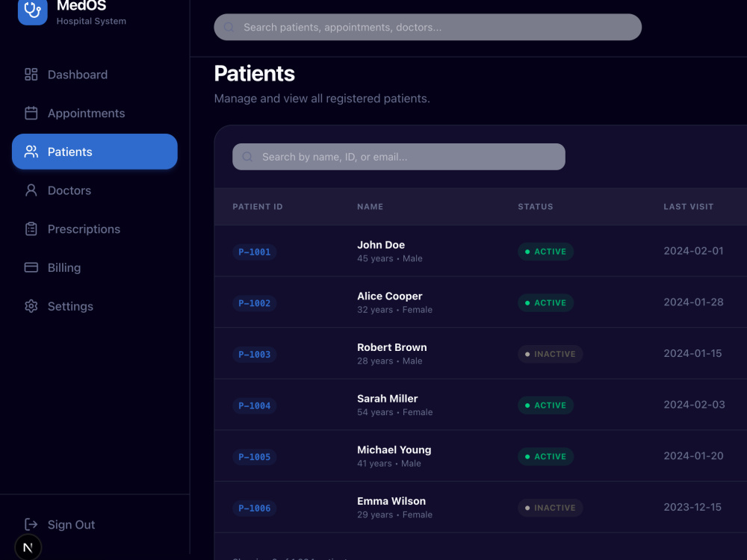747x560 pixels.
Task: Click the 45 years • Male detail text
Action: click(x=390, y=258)
